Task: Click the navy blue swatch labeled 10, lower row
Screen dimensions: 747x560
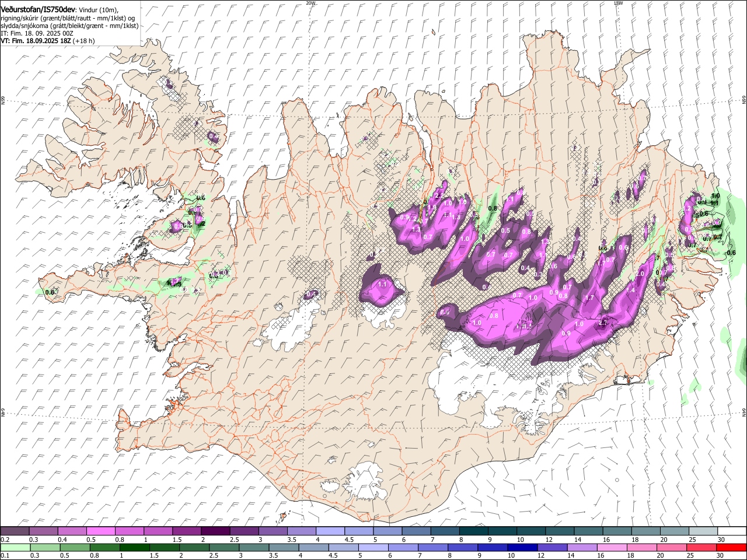Action: point(522,547)
